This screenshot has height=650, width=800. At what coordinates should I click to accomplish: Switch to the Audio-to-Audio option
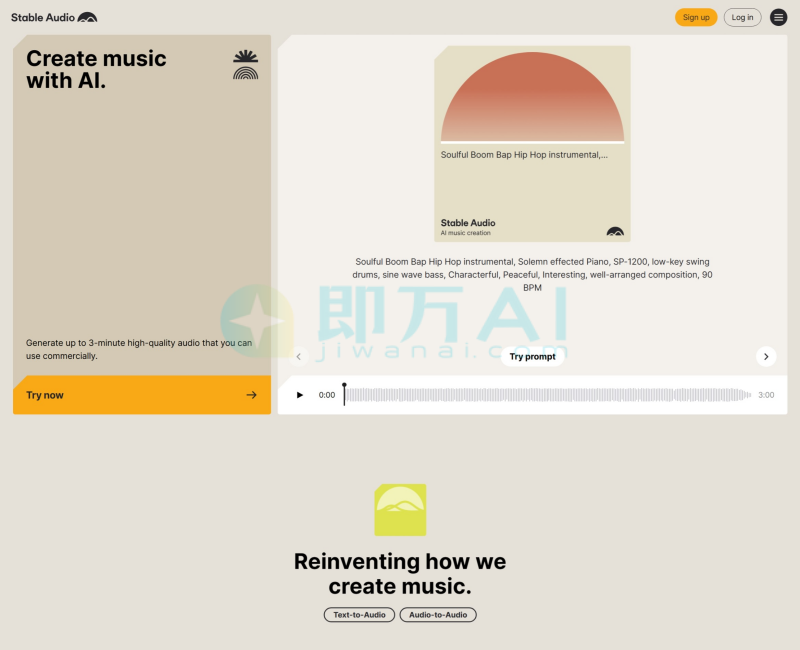(x=438, y=615)
